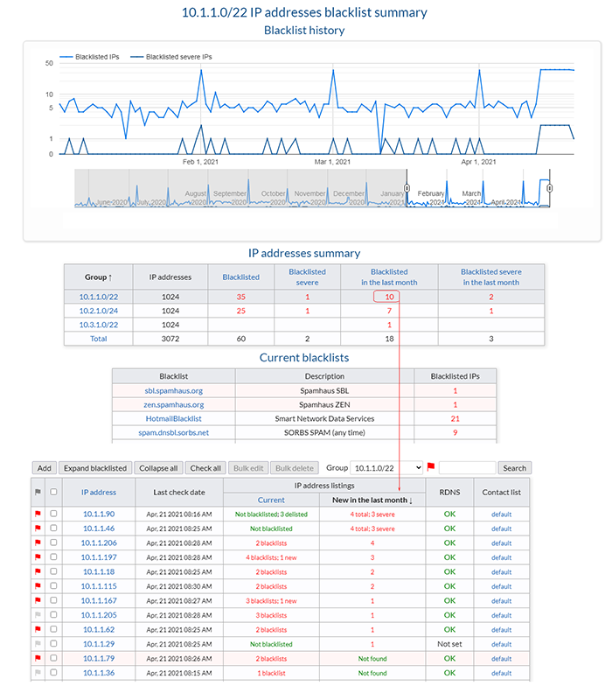Click the Check all button
612x700 pixels.
(x=205, y=468)
